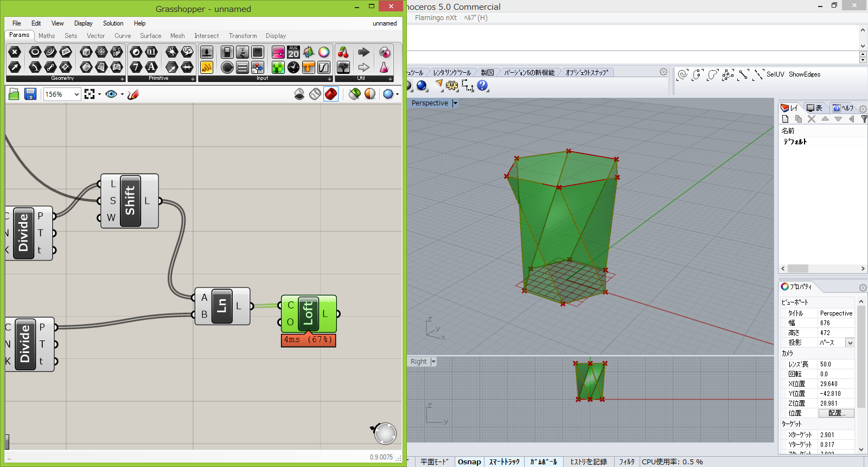This screenshot has width=868, height=467.
Task: Click the ShowEdges button
Action: 805,74
